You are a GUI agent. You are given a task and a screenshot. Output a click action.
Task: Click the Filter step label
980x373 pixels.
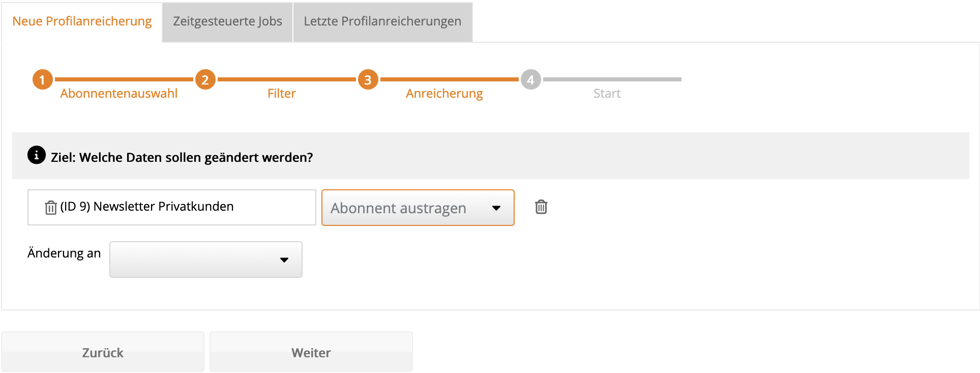click(x=281, y=94)
